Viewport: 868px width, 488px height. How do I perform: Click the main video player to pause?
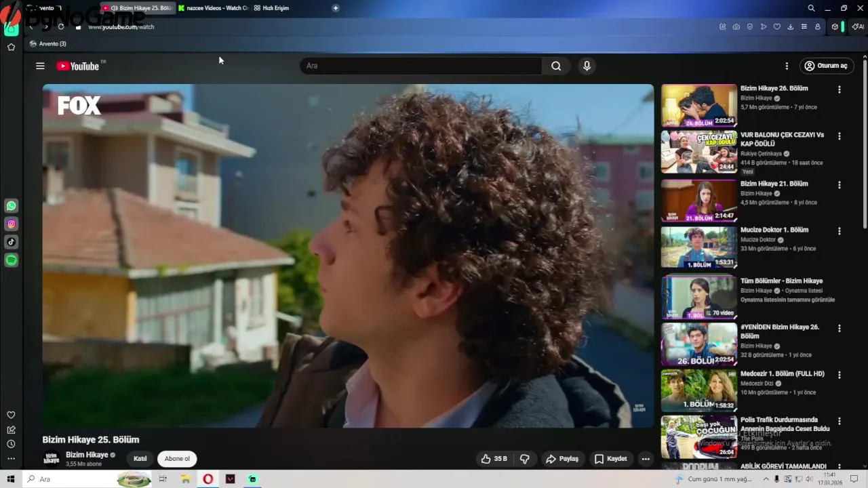[x=348, y=256]
